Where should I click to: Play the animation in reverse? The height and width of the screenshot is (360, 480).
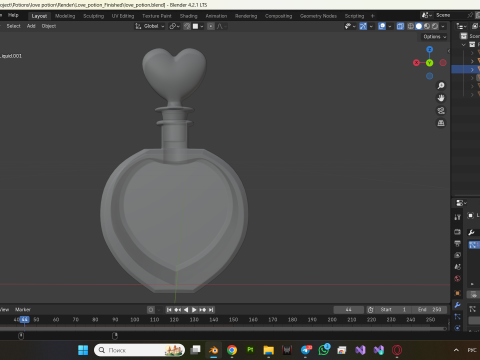coord(186,310)
